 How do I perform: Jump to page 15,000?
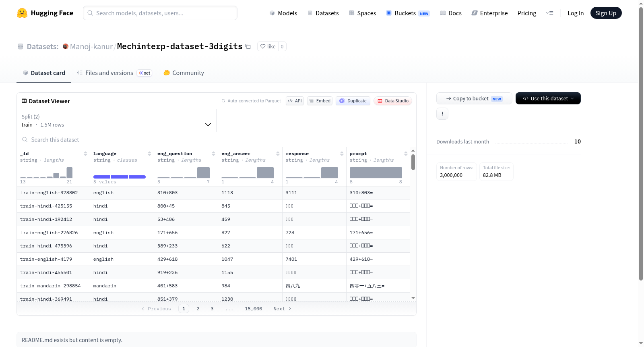[253, 309]
